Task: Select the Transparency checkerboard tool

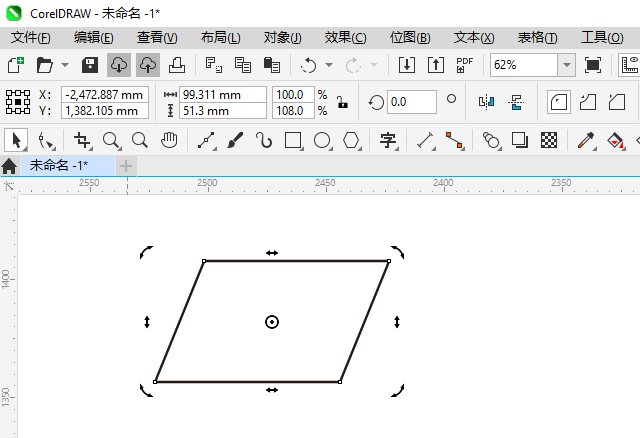Action: coord(549,140)
